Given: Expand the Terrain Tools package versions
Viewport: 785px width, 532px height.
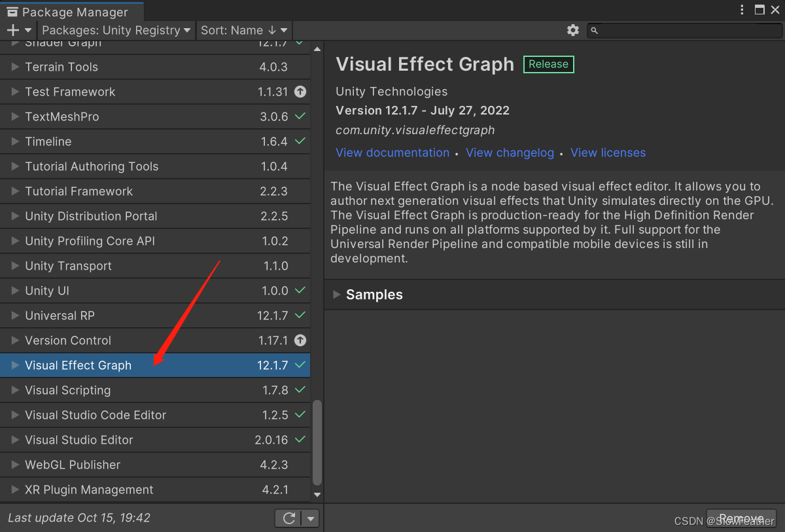Looking at the screenshot, I should [x=15, y=67].
